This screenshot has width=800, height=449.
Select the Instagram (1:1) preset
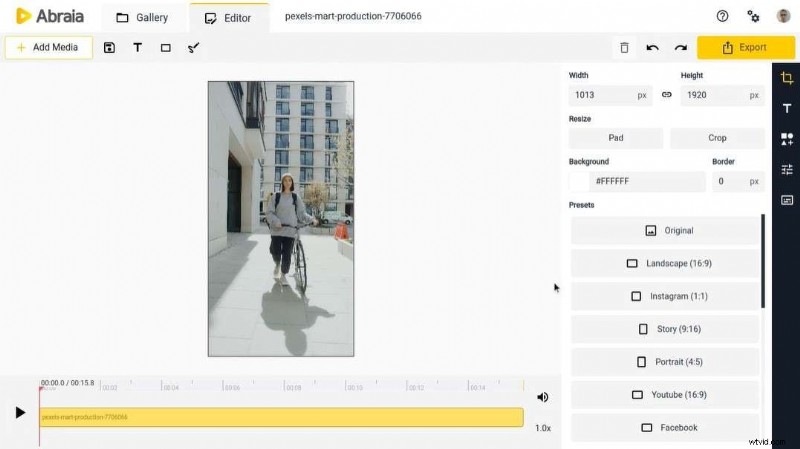(665, 296)
